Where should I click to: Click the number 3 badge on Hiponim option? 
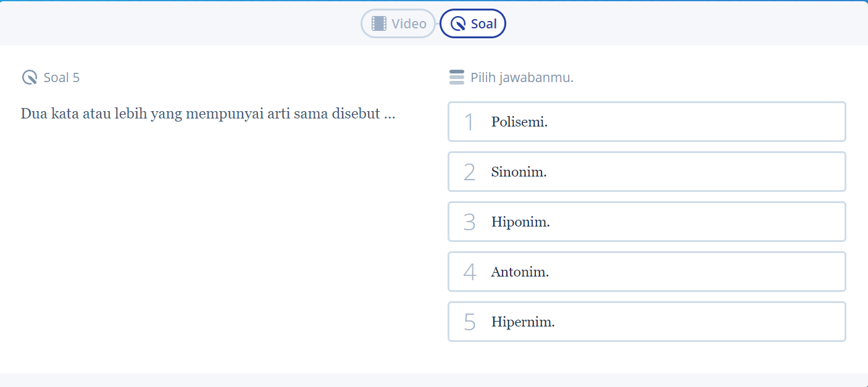point(469,222)
